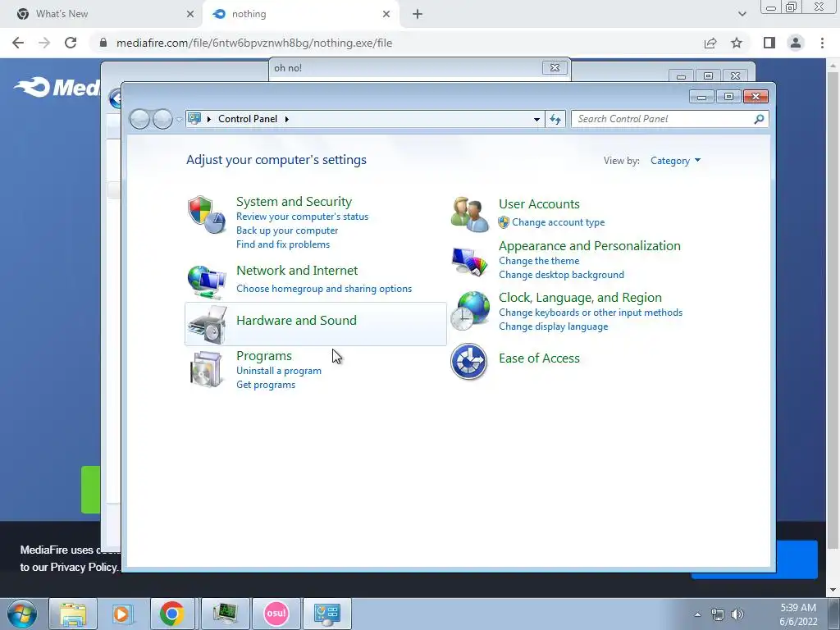Open Chrome three-dot menu

(822, 43)
